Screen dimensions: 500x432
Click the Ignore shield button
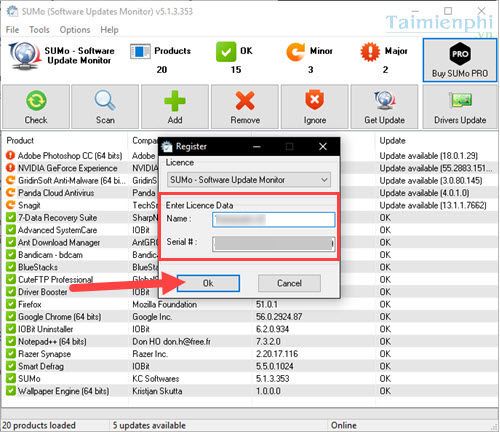315,107
